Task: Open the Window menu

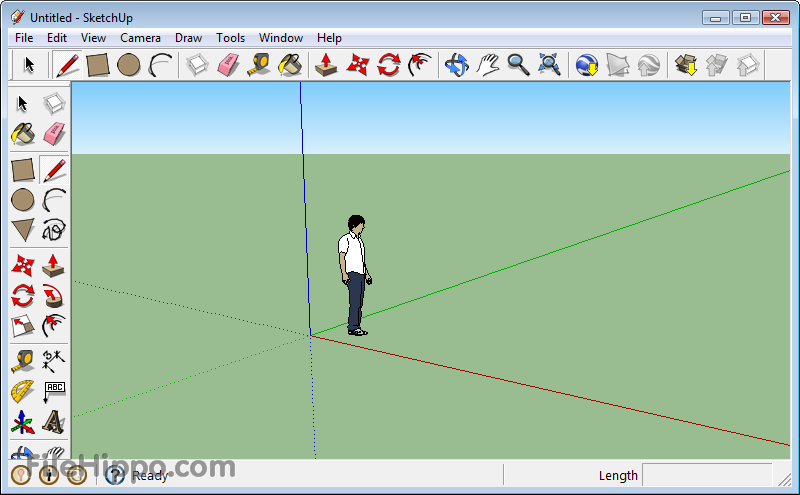Action: [x=281, y=38]
